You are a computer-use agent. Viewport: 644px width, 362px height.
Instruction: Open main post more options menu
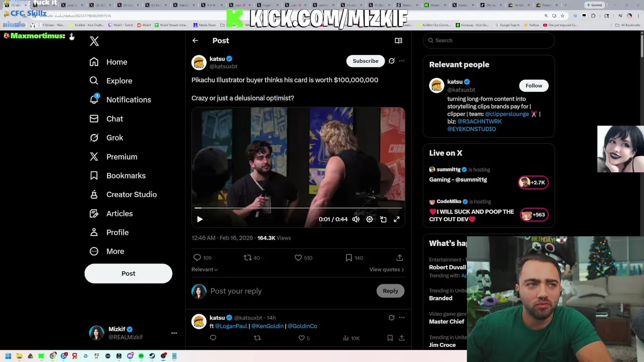pyautogui.click(x=401, y=61)
